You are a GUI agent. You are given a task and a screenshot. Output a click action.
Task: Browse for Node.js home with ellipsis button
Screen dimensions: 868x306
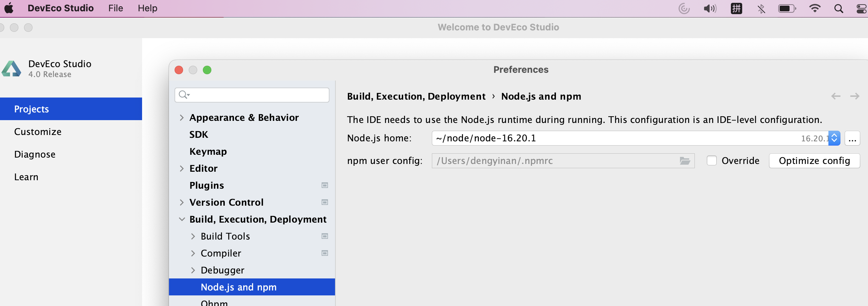(x=852, y=138)
